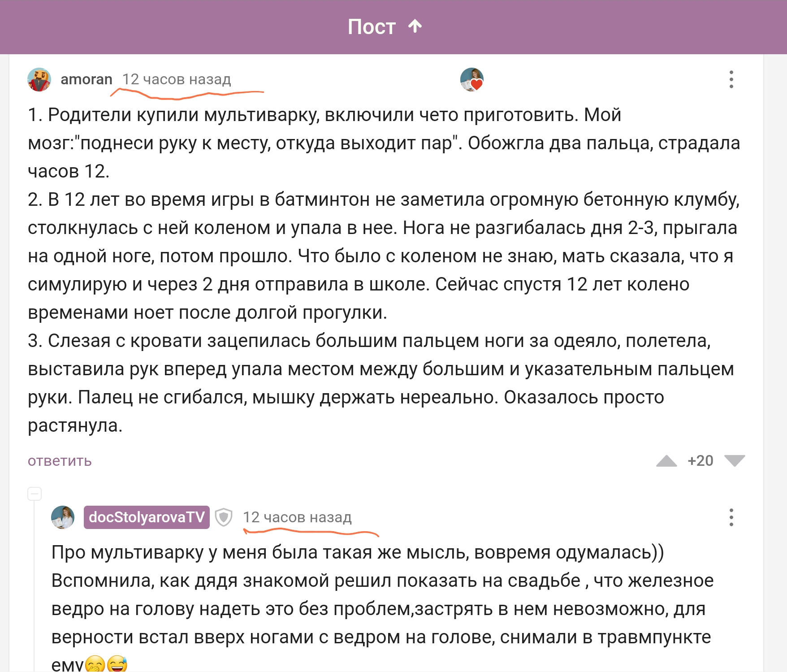Click the yawning emoji in the reply
787x672 pixels.
[95, 664]
